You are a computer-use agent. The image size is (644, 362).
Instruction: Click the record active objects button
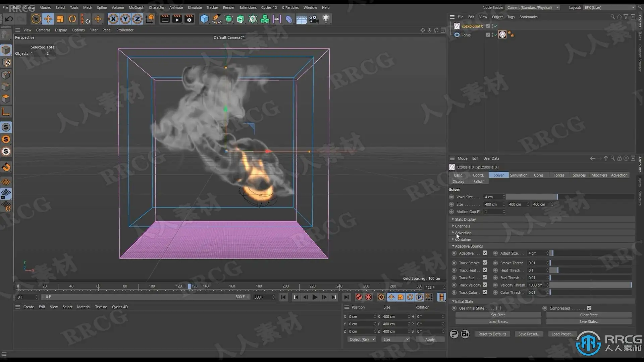point(359,297)
